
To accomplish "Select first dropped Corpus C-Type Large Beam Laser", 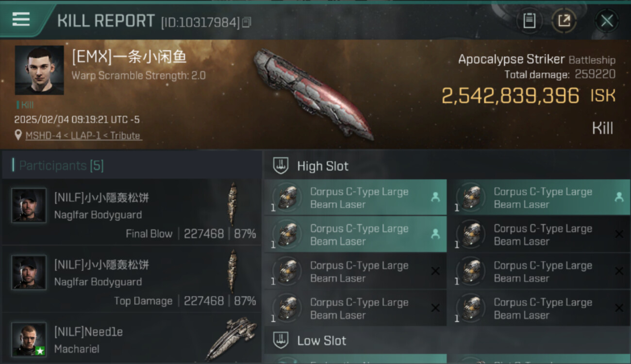I will (355, 198).
